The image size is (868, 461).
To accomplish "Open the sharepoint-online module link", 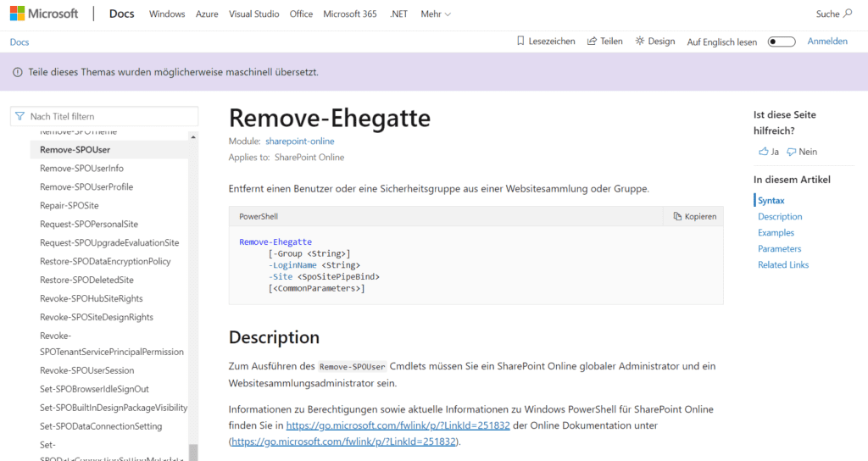I will coord(299,142).
